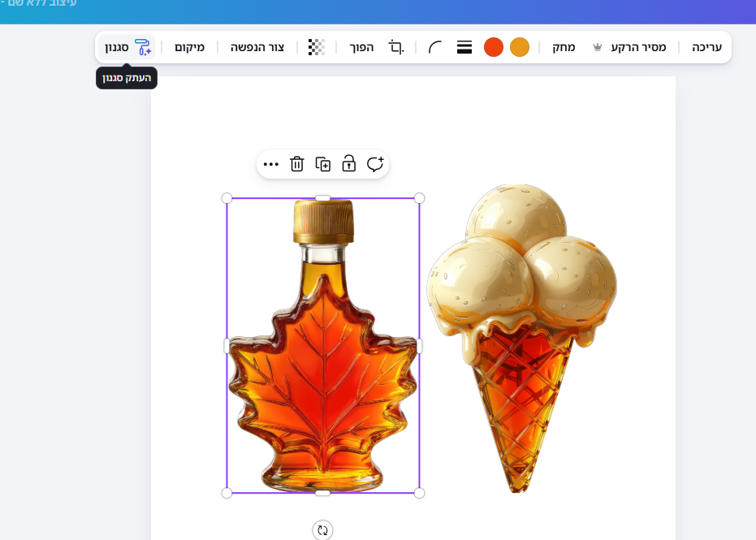Viewport: 756px width, 540px height.
Task: Click the top-left selection corner handle
Action: pyautogui.click(x=227, y=198)
